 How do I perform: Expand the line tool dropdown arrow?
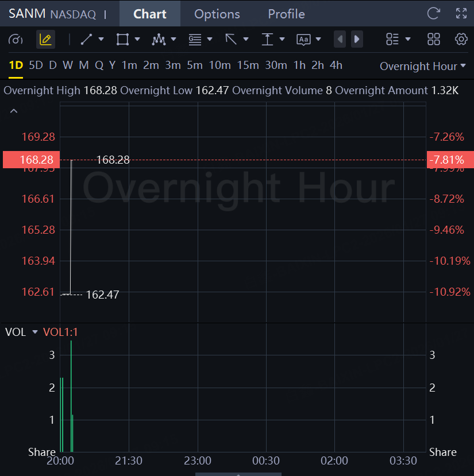pos(101,39)
